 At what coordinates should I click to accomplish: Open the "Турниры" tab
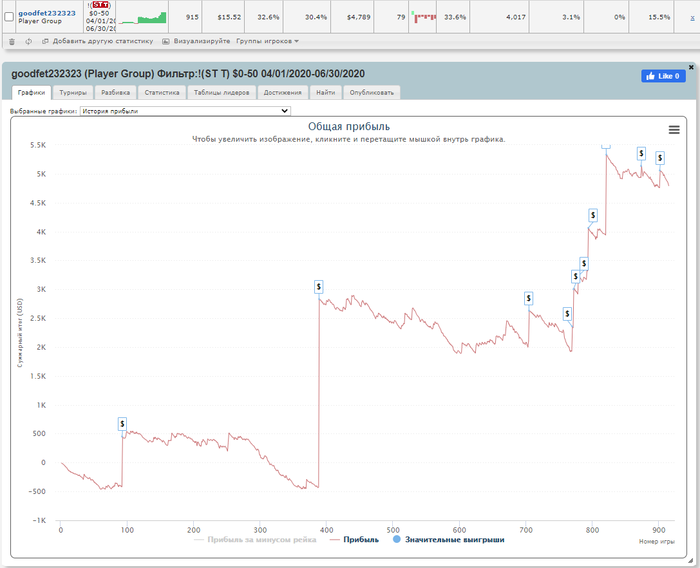pos(73,92)
